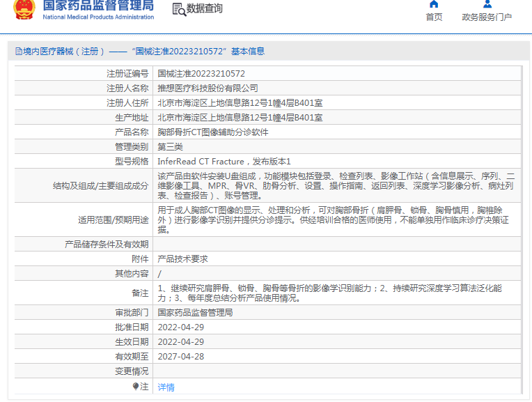Click approval department 国家药品监督管理局 value

click(x=196, y=312)
